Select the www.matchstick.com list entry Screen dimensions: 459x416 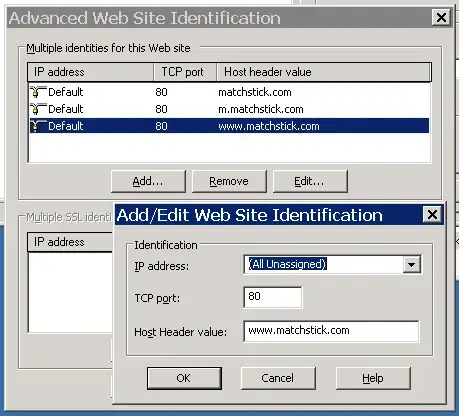click(x=229, y=126)
